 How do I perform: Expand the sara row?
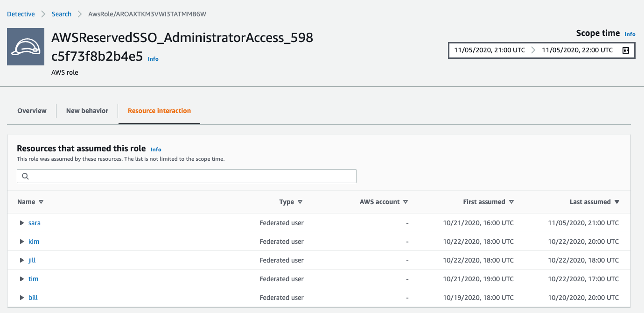(22, 223)
